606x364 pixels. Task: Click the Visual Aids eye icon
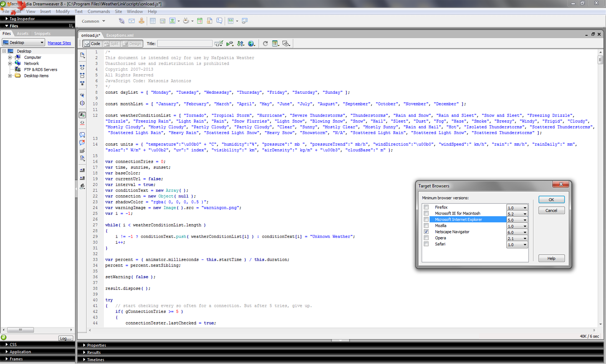[286, 44]
